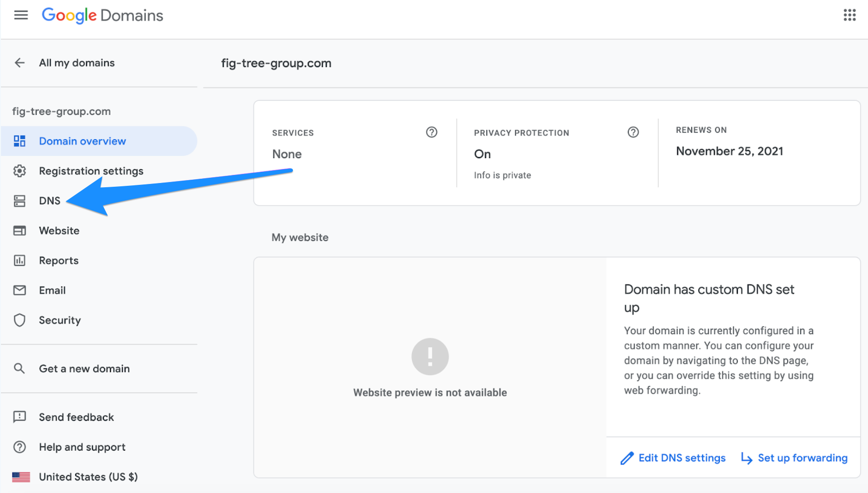Open Send feedback
The height and width of the screenshot is (493, 868).
pos(76,417)
